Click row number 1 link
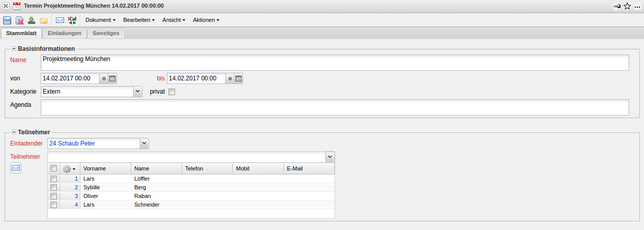 coord(76,179)
